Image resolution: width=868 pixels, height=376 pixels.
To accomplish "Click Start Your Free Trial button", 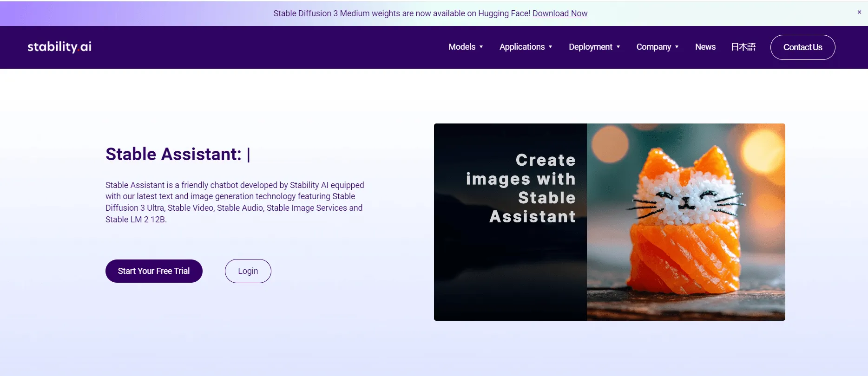I will 154,271.
